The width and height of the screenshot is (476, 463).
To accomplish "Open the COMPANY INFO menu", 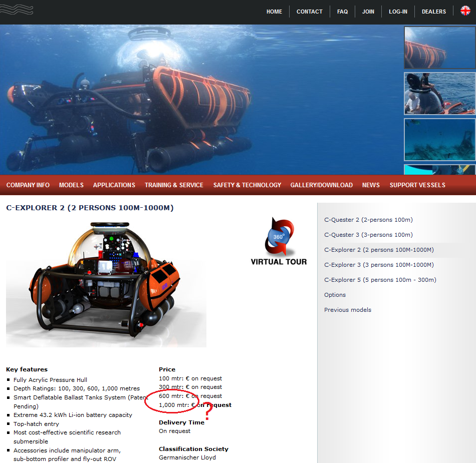I will click(28, 185).
